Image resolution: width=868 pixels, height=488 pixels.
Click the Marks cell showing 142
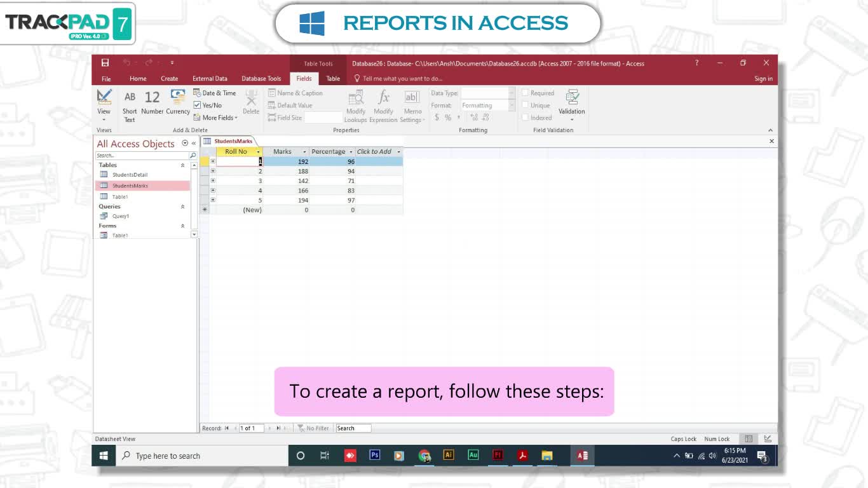(287, 181)
